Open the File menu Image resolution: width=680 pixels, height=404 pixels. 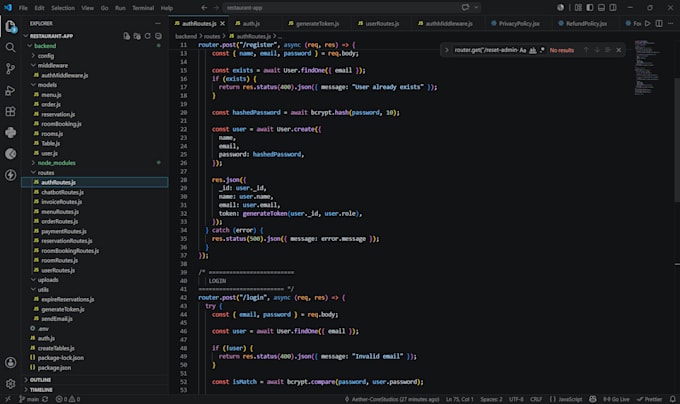(x=23, y=8)
